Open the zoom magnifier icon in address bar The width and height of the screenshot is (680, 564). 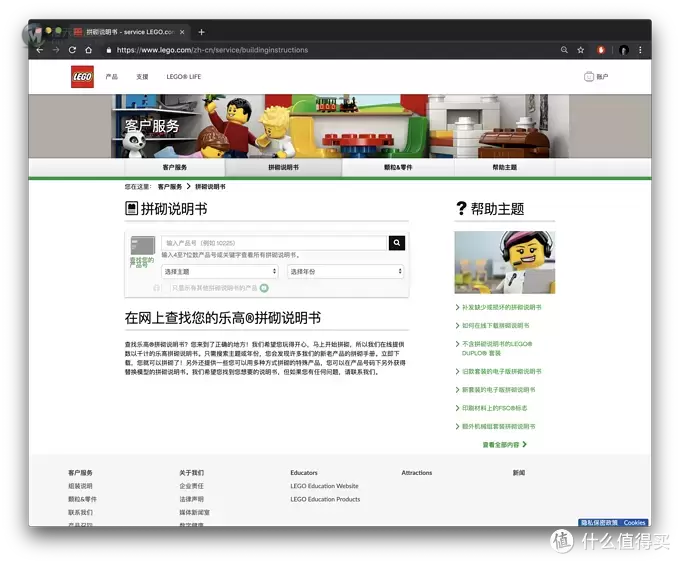point(564,50)
